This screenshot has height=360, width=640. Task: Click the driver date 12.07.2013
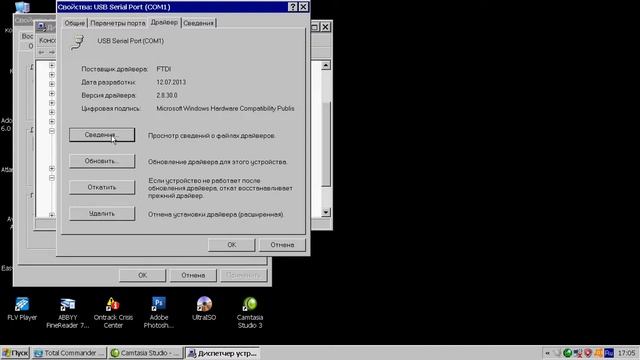pos(171,82)
